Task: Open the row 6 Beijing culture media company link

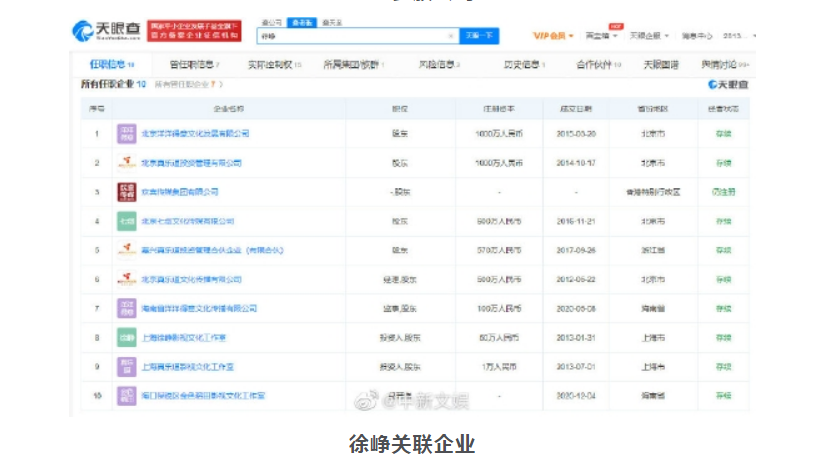Action: coord(191,279)
